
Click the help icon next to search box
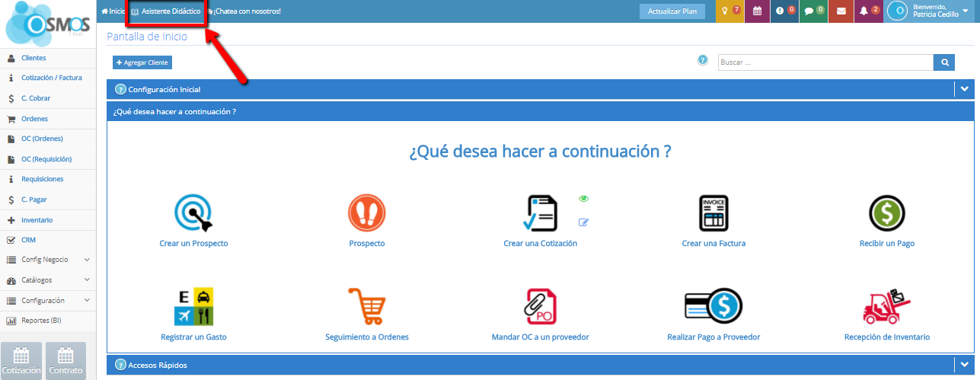click(703, 60)
